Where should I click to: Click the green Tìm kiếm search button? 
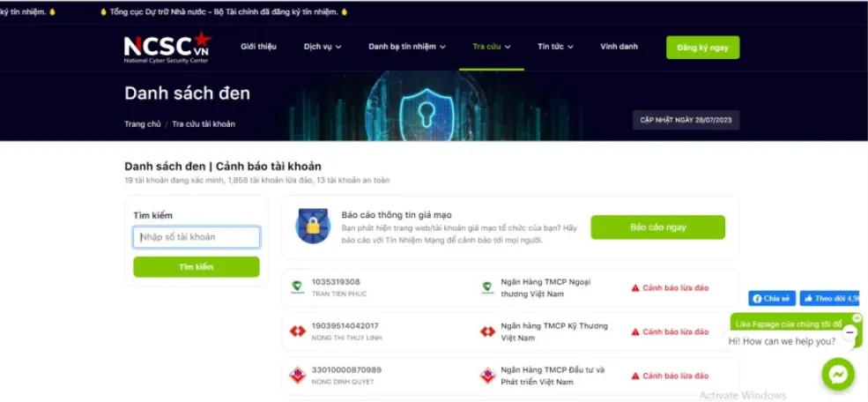(x=196, y=267)
